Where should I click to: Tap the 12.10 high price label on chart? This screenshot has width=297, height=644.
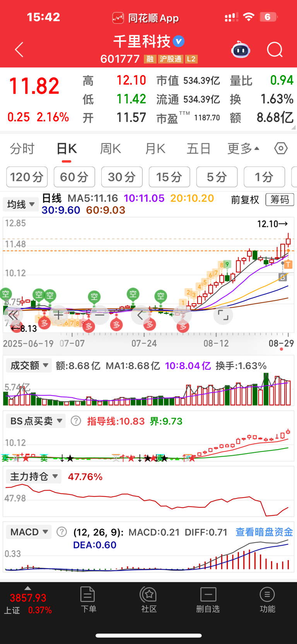coord(272,224)
